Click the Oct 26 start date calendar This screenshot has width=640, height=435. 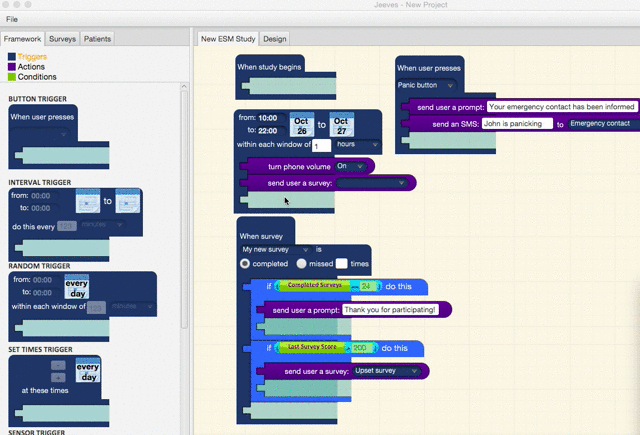point(302,125)
